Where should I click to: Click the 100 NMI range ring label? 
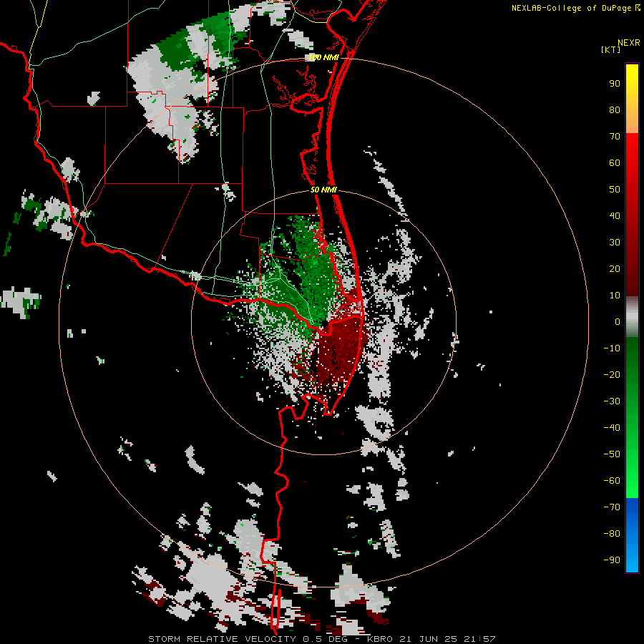pos(323,57)
